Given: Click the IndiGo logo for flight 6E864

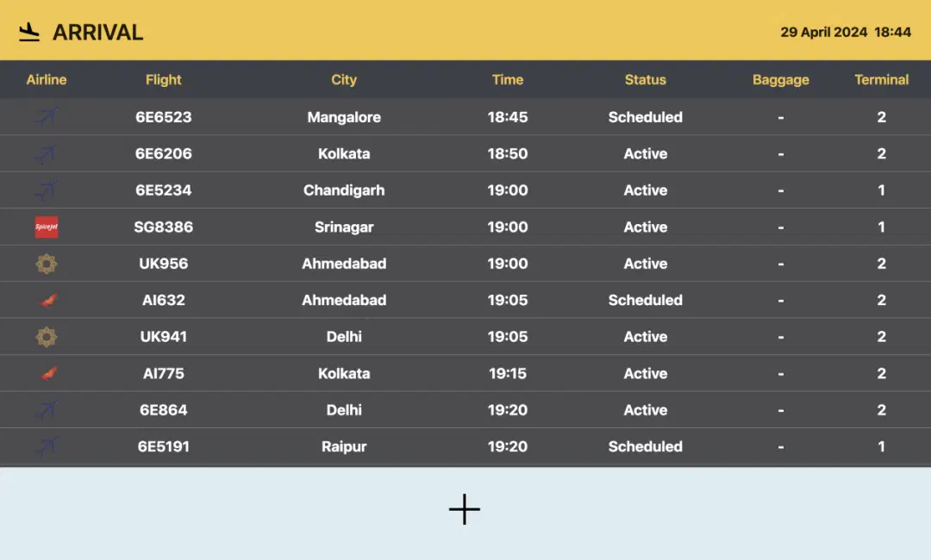Looking at the screenshot, I should click(x=47, y=410).
